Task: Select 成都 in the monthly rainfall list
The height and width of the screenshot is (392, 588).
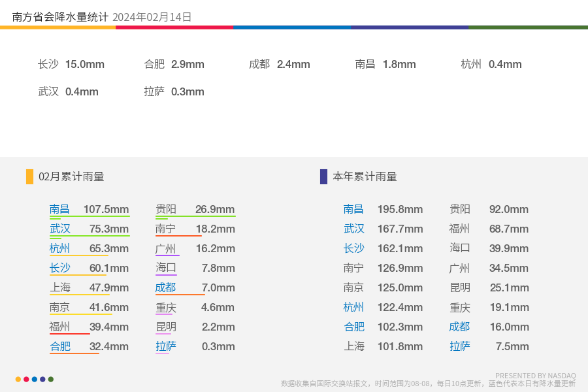Action: (x=166, y=287)
